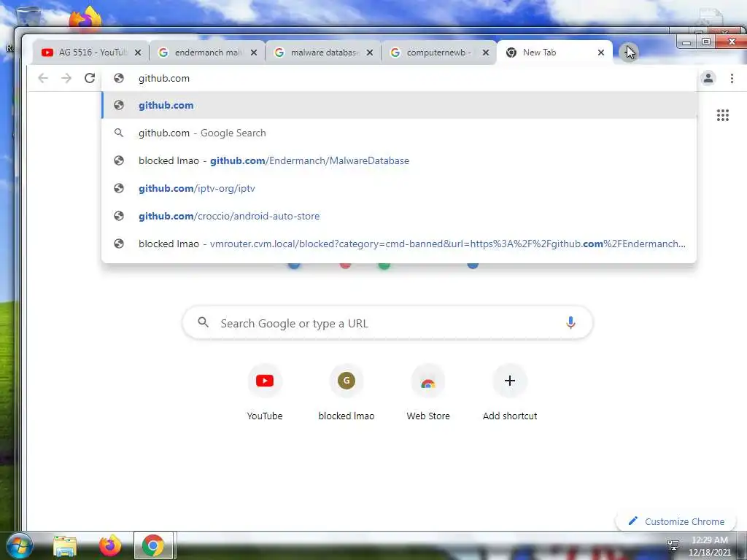This screenshot has height=560, width=747.
Task: Select the Endermanch/MalwareDatabase suggestion
Action: pyautogui.click(x=399, y=160)
